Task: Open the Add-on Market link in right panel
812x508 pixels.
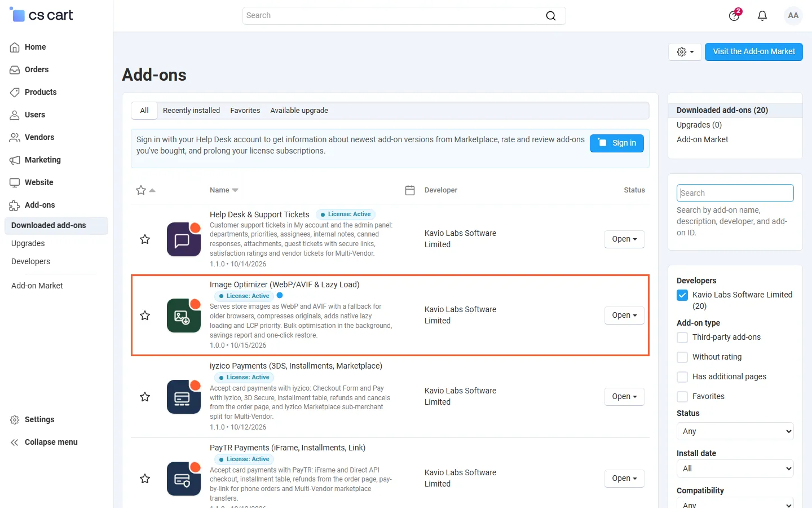Action: coord(703,139)
